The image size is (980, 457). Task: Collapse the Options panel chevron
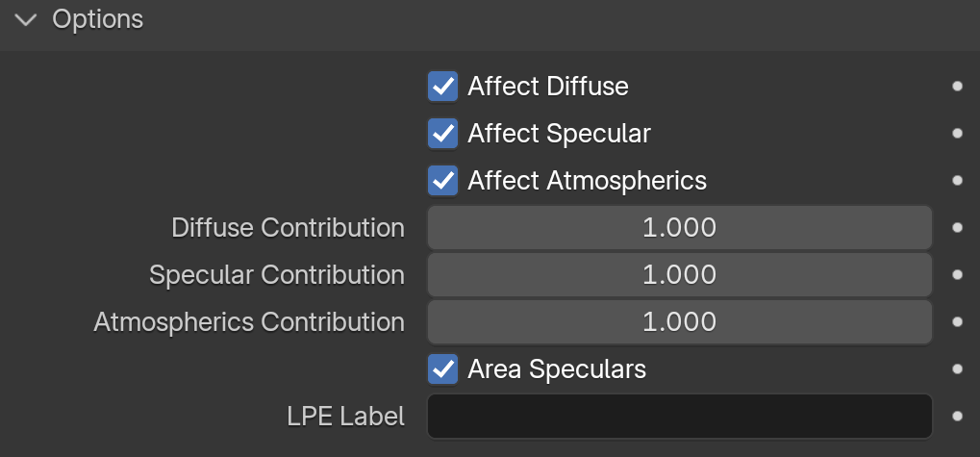[x=26, y=19]
